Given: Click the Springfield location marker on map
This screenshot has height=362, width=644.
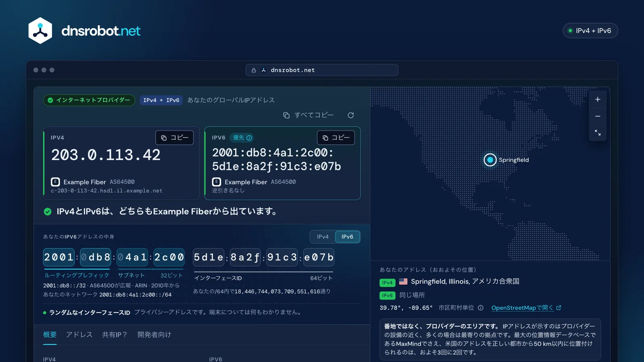Looking at the screenshot, I should (x=490, y=160).
